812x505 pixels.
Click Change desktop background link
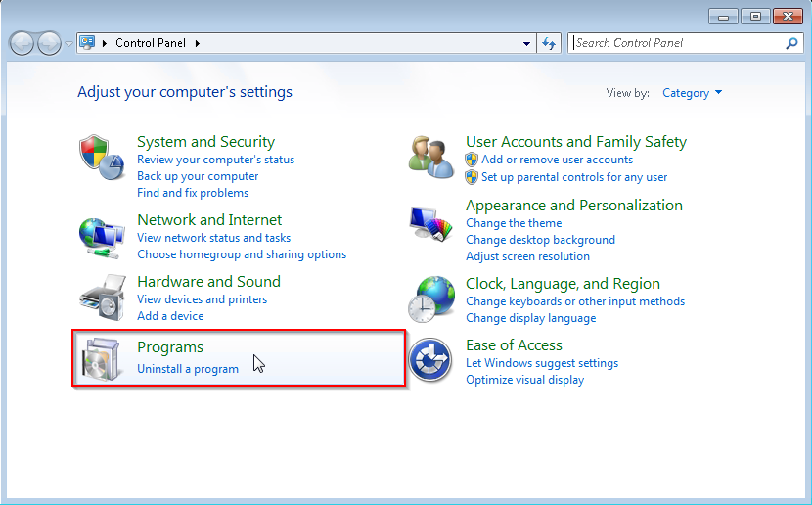[540, 240]
